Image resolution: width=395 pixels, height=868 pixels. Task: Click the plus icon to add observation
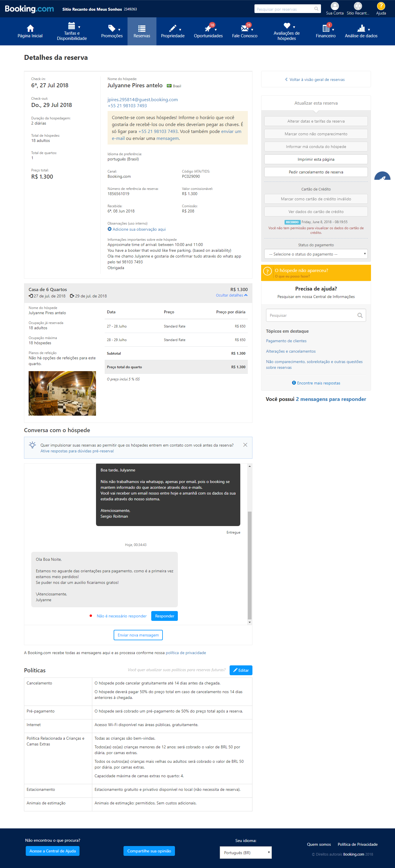coord(110,229)
